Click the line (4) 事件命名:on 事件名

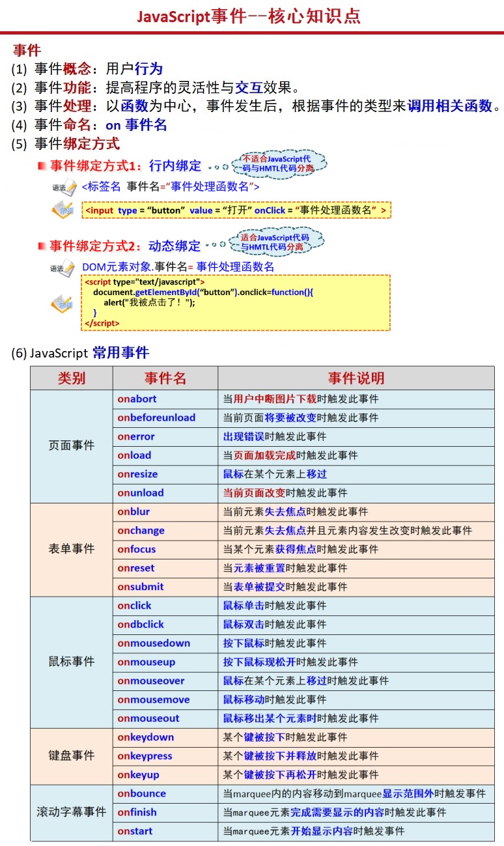point(89,125)
